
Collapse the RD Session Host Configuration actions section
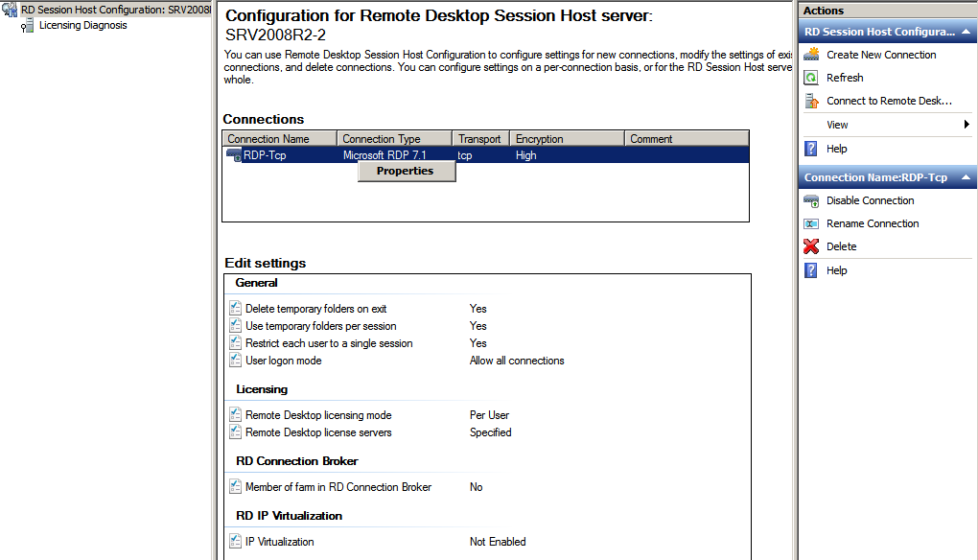coord(966,32)
